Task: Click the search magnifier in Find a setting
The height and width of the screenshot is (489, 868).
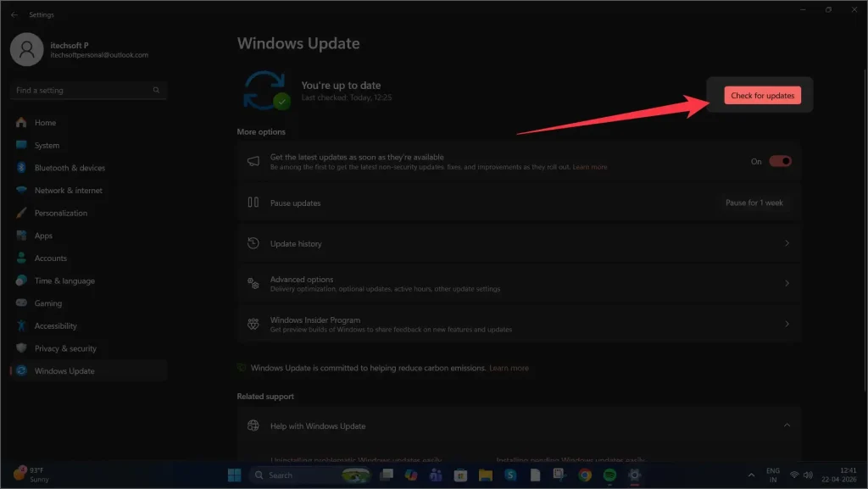Action: pos(156,90)
